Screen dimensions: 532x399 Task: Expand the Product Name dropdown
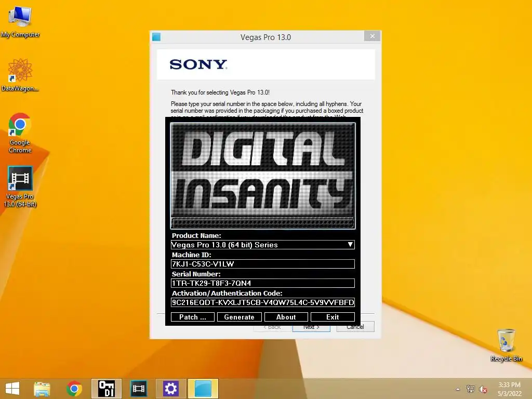click(x=350, y=245)
